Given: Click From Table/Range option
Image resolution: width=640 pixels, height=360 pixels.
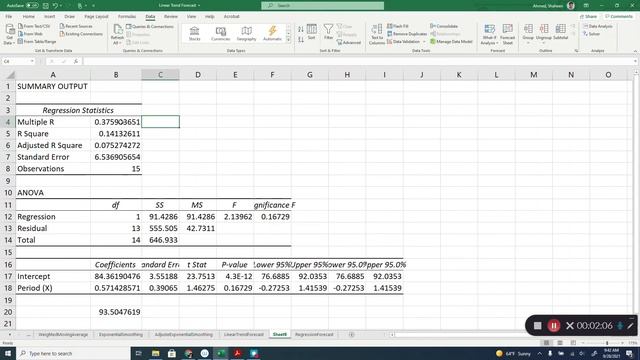Looking at the screenshot, I should tap(37, 42).
